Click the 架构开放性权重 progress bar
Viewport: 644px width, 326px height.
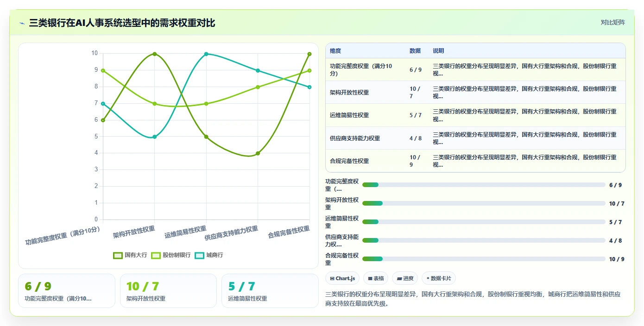click(x=484, y=203)
